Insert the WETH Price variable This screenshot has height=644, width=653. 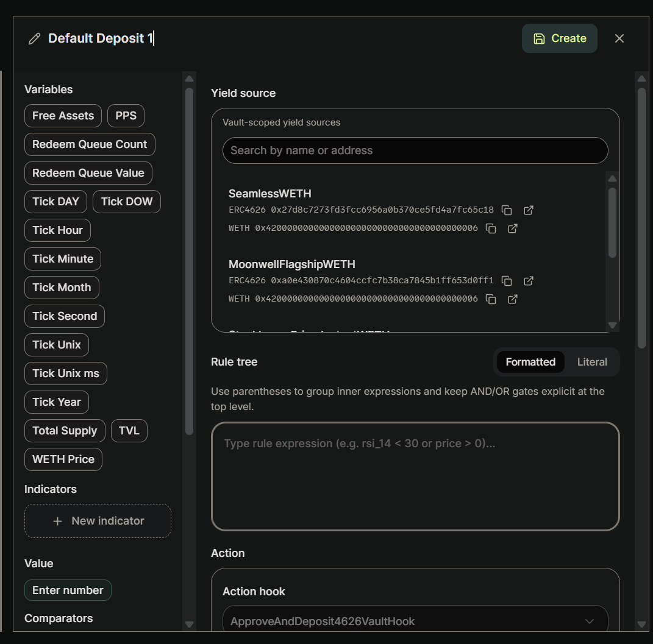[63, 459]
